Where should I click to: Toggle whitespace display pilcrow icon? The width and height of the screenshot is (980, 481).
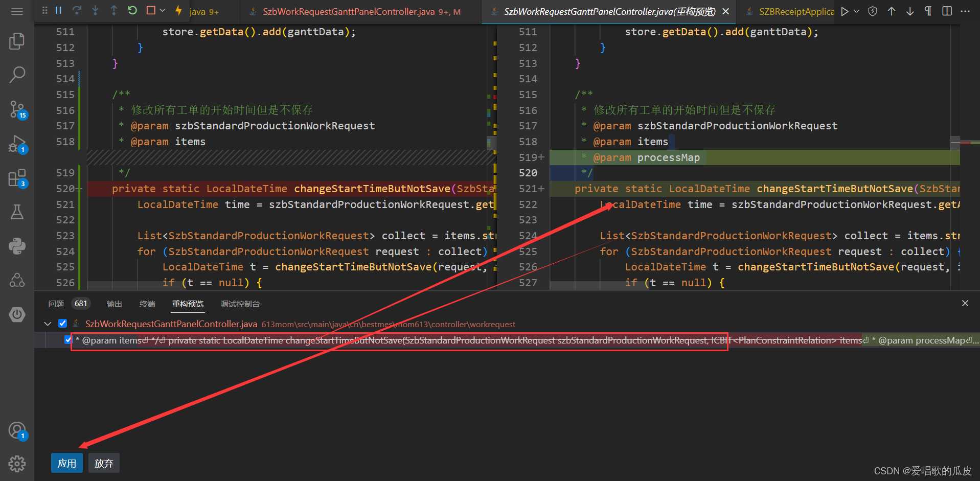928,11
